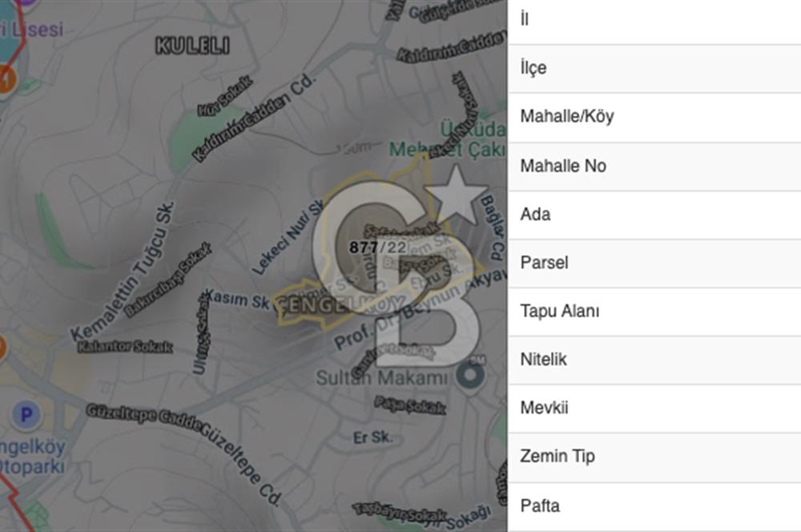Image resolution: width=801 pixels, height=532 pixels.
Task: Select the İl row in parcel table
Action: point(654,21)
